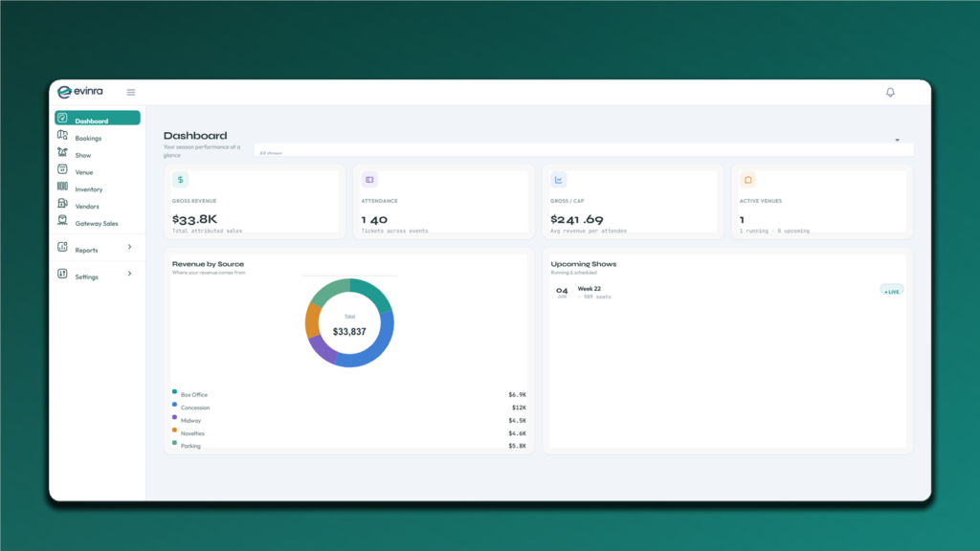Click the Show sidebar icon
Viewport: 980px width, 551px height.
(62, 152)
